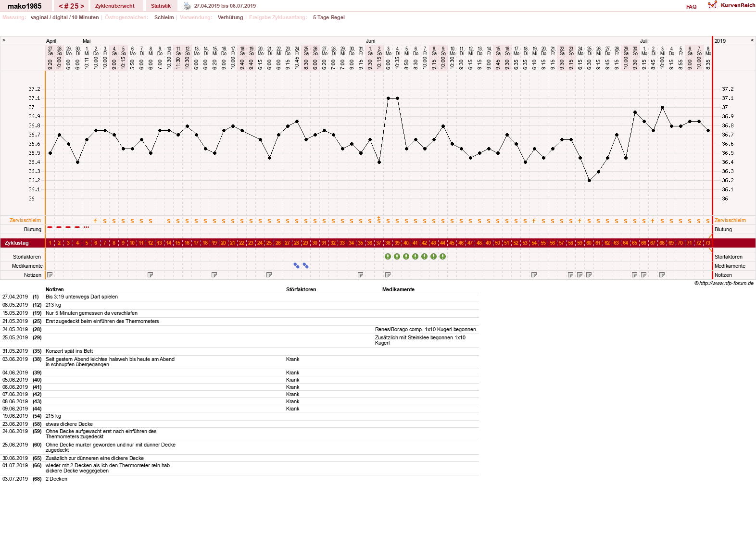Click the bleeding marker on cycle day 1
This screenshot has width=756, height=534.
pyautogui.click(x=50, y=227)
